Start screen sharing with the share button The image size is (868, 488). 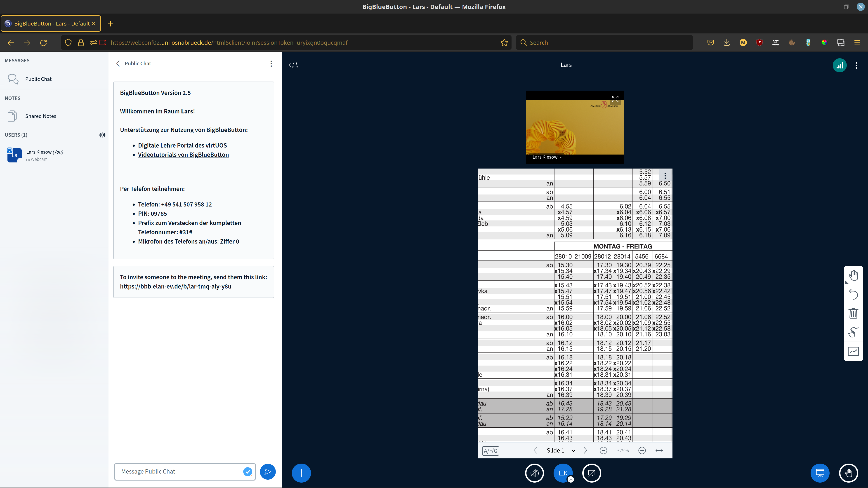click(592, 473)
